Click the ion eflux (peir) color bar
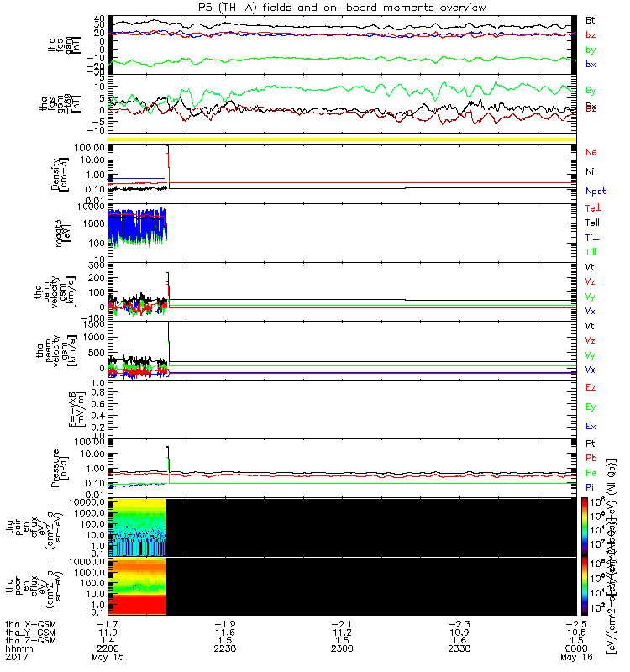This screenshot has width=630, height=672. pyautogui.click(x=585, y=526)
